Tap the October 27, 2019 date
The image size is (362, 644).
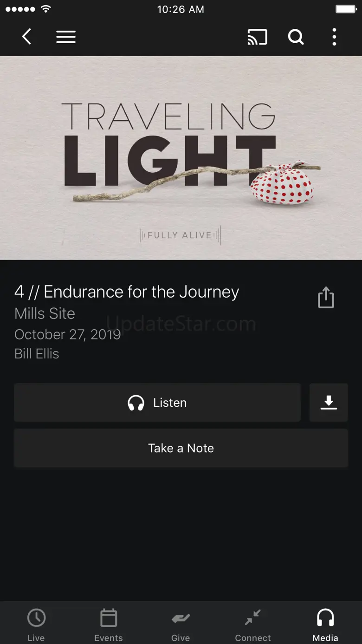point(68,334)
